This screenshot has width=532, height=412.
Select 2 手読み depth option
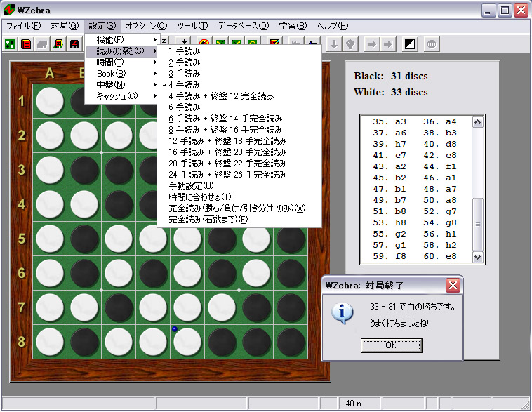(239, 62)
